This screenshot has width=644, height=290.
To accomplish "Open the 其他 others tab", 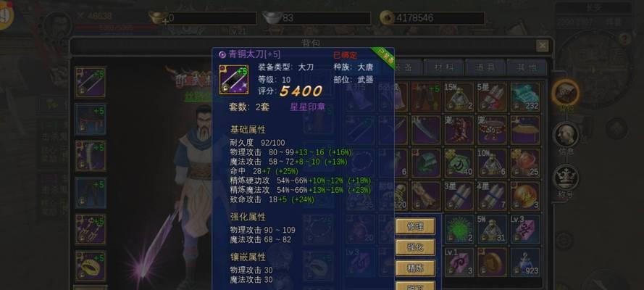I will click(x=527, y=67).
